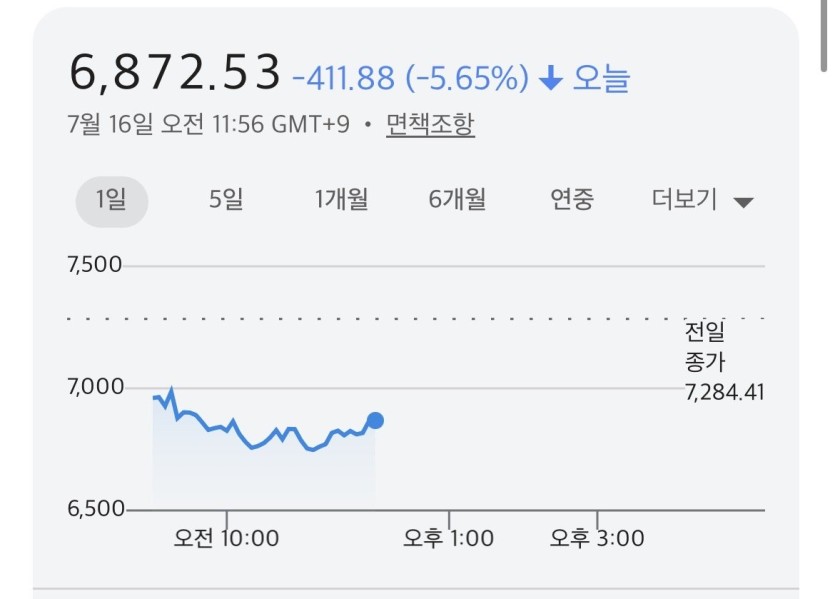Screen dimensions: 835x599
Task: Select the 연중 chart range
Action: pos(571,200)
